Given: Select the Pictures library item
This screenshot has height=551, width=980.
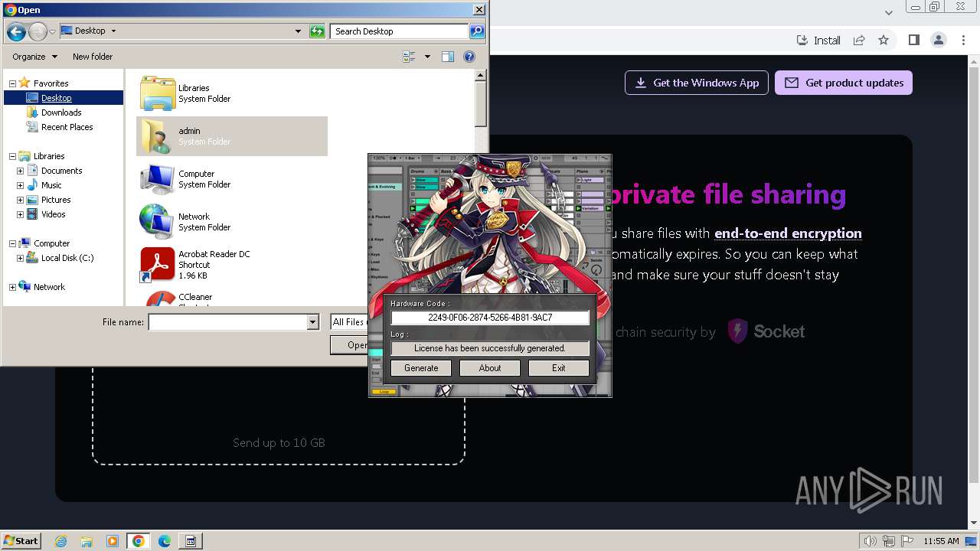Looking at the screenshot, I should tap(56, 200).
